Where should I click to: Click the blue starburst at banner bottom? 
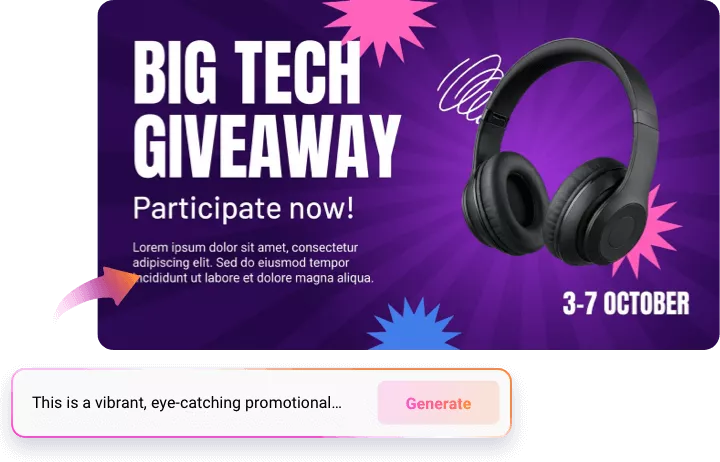pos(414,325)
